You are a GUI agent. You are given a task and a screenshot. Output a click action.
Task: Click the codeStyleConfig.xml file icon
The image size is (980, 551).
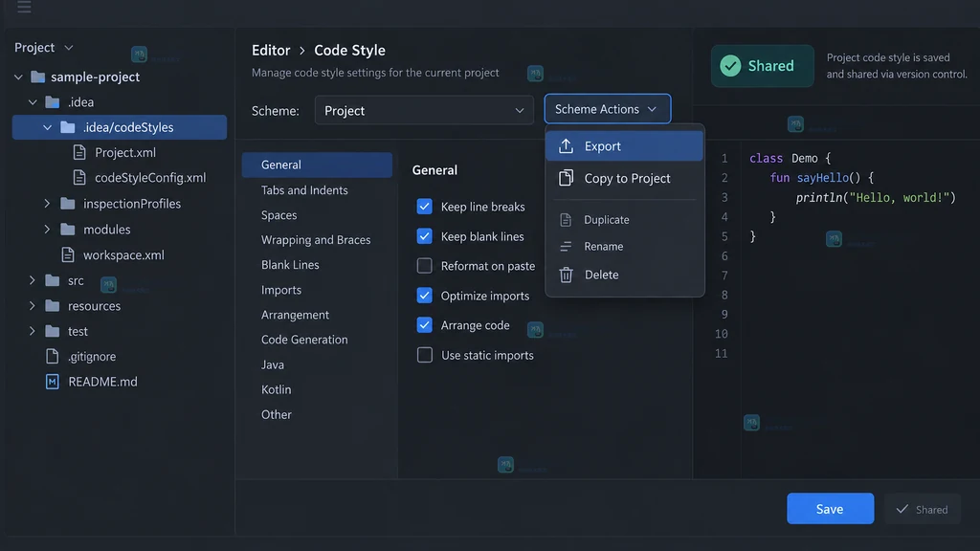(x=79, y=177)
